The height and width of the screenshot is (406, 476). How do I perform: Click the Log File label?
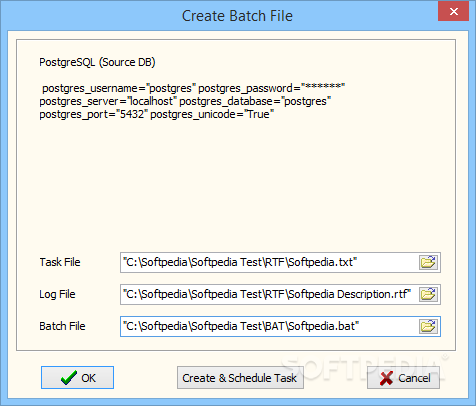point(57,294)
